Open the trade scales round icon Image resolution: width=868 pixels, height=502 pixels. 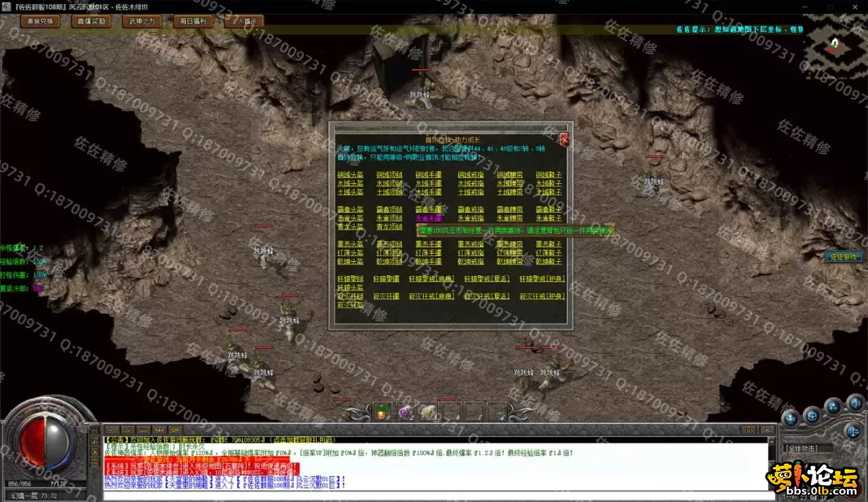[853, 430]
